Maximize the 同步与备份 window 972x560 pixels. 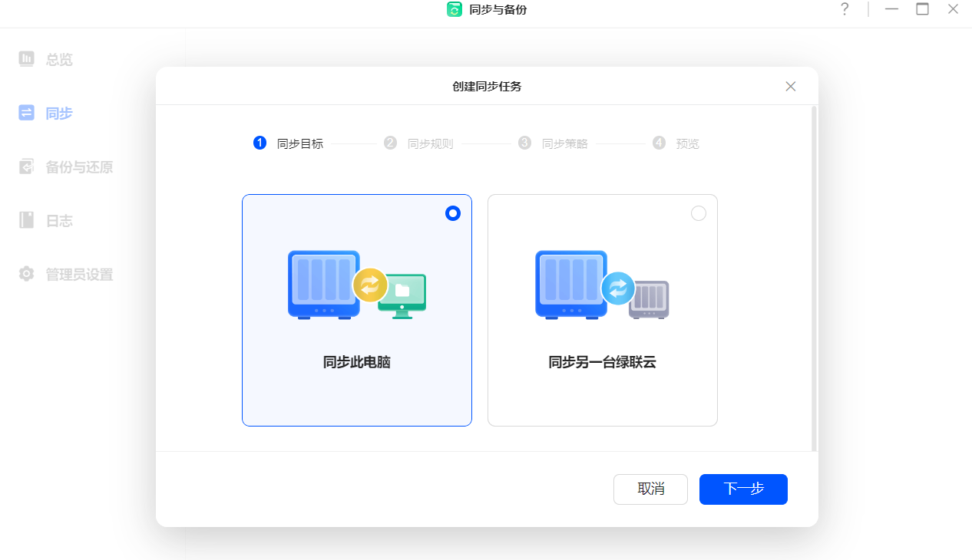pyautogui.click(x=922, y=9)
